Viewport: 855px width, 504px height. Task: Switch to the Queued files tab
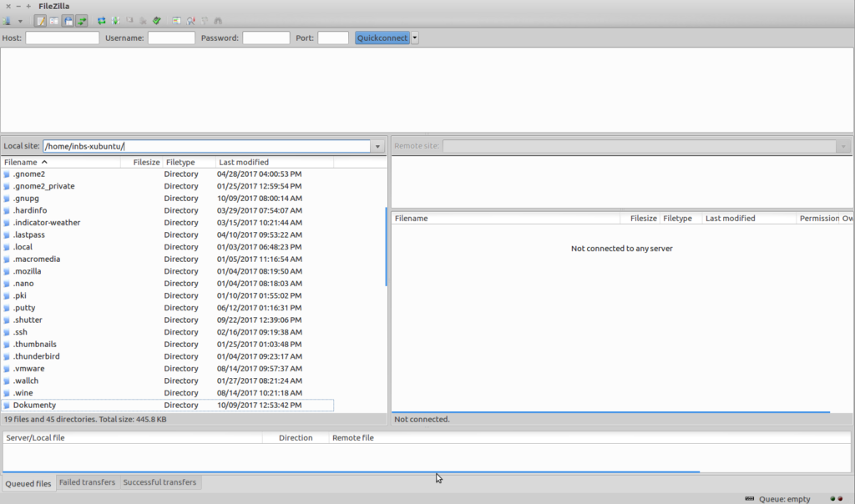tap(28, 483)
